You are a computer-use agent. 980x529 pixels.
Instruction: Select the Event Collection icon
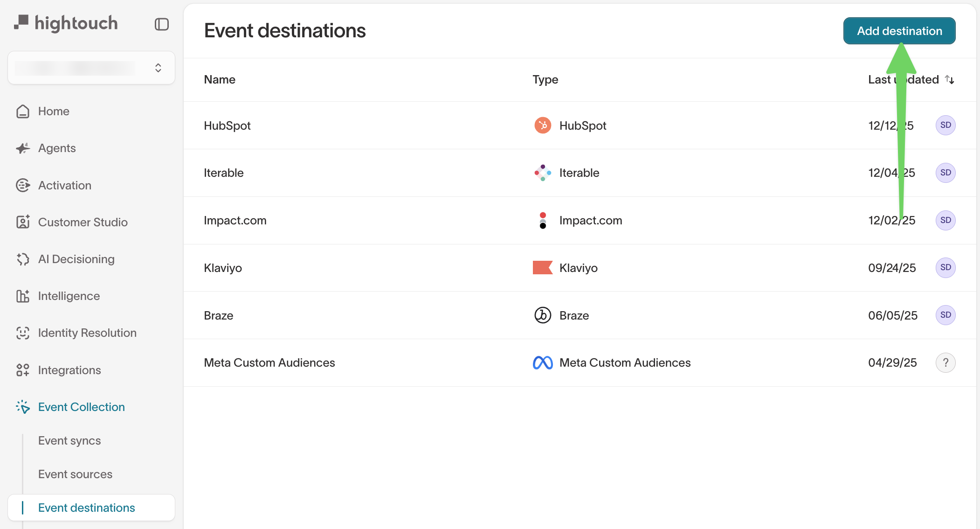23,407
